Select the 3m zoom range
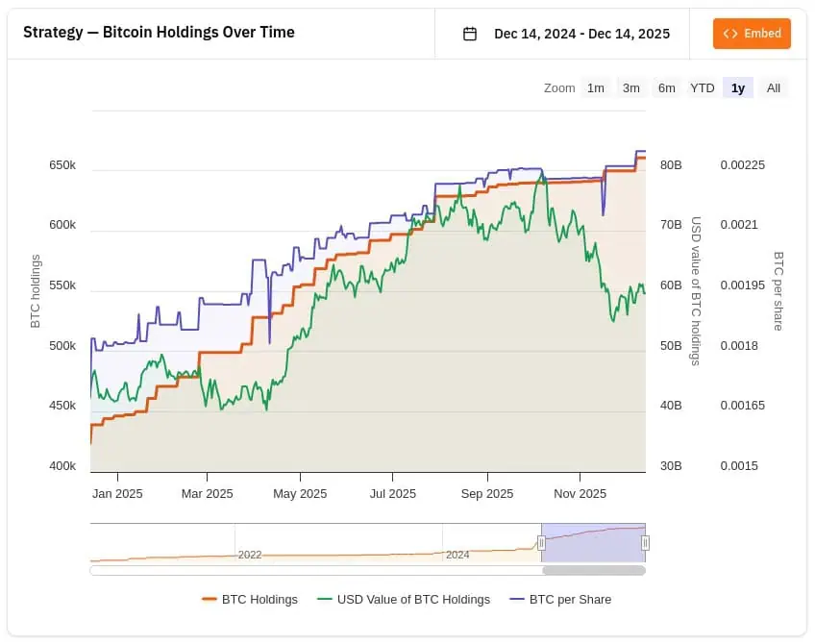This screenshot has height=644, width=815. point(631,88)
